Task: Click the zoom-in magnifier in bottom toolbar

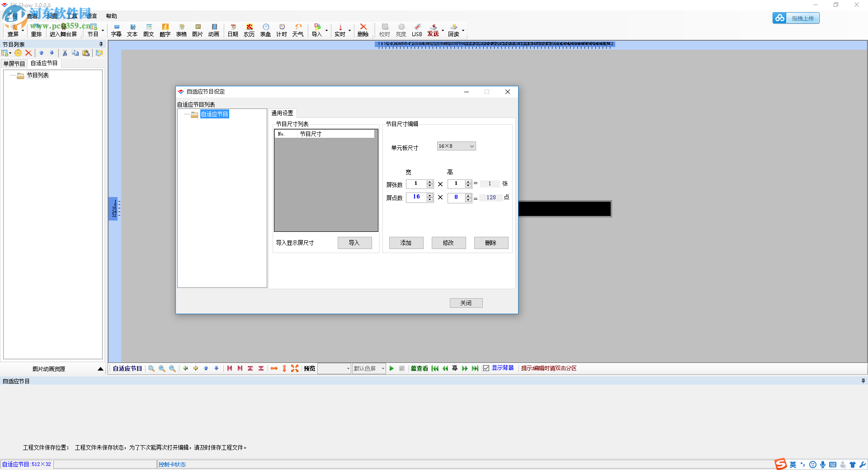Action: pyautogui.click(x=162, y=368)
